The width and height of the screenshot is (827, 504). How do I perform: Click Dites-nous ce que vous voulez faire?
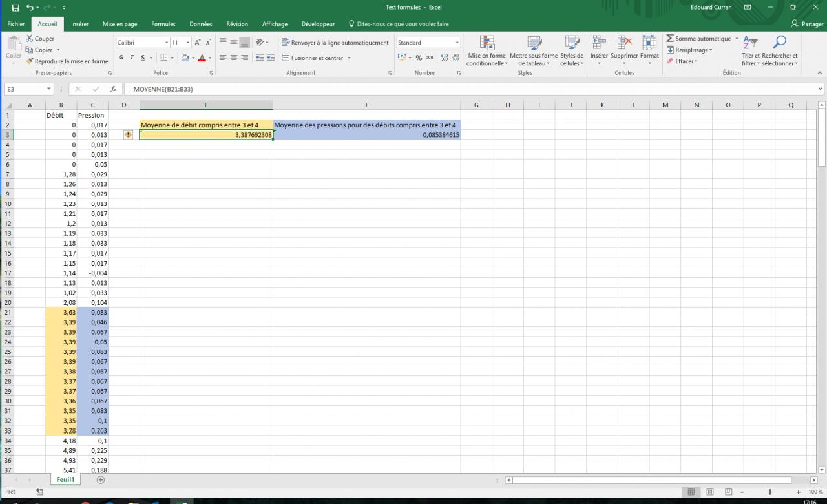(399, 24)
